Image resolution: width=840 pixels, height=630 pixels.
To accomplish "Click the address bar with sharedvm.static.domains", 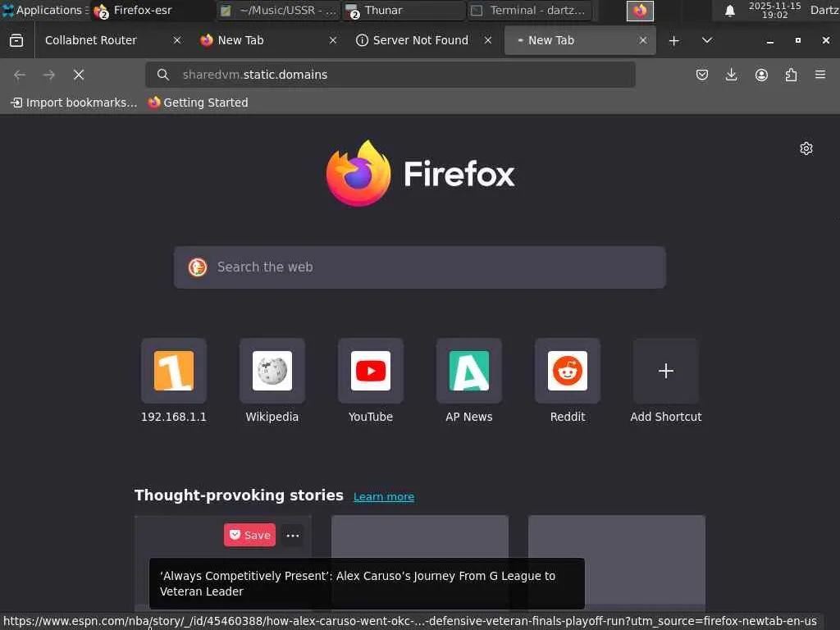I will coord(390,75).
